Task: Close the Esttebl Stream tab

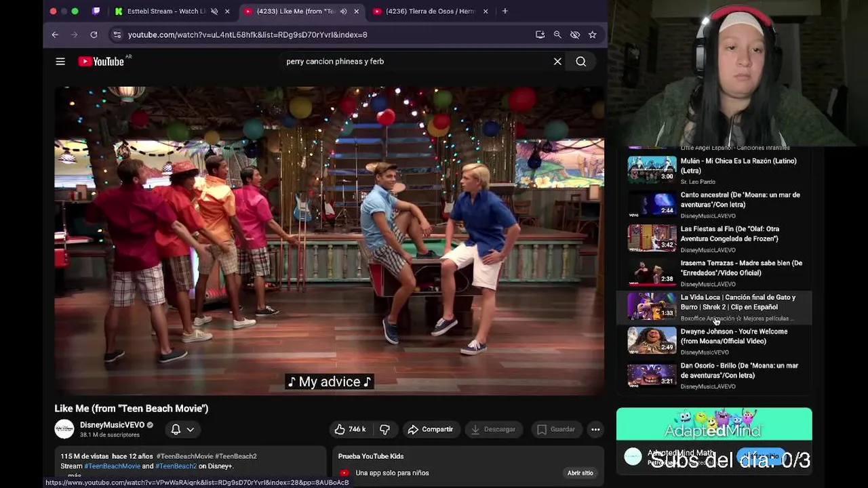Action: (227, 12)
